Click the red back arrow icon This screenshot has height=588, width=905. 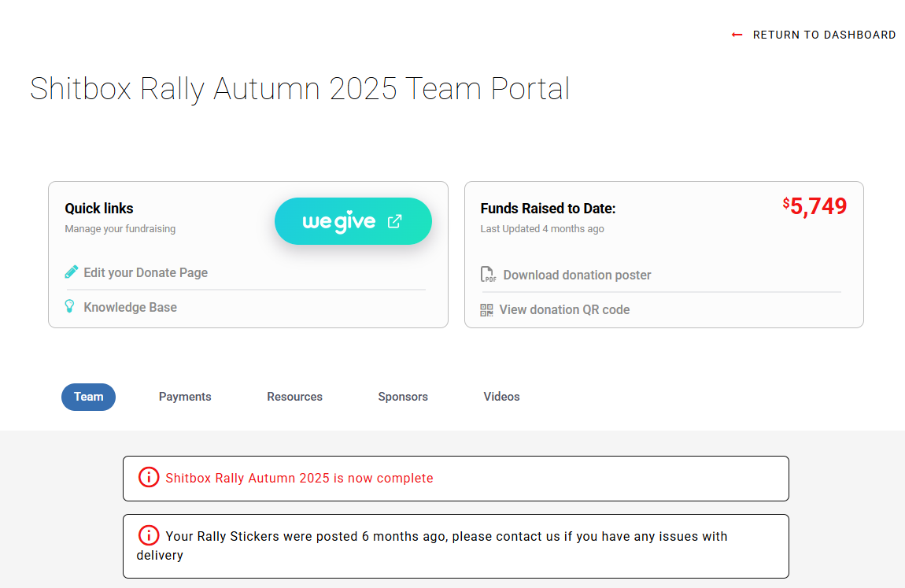point(737,35)
